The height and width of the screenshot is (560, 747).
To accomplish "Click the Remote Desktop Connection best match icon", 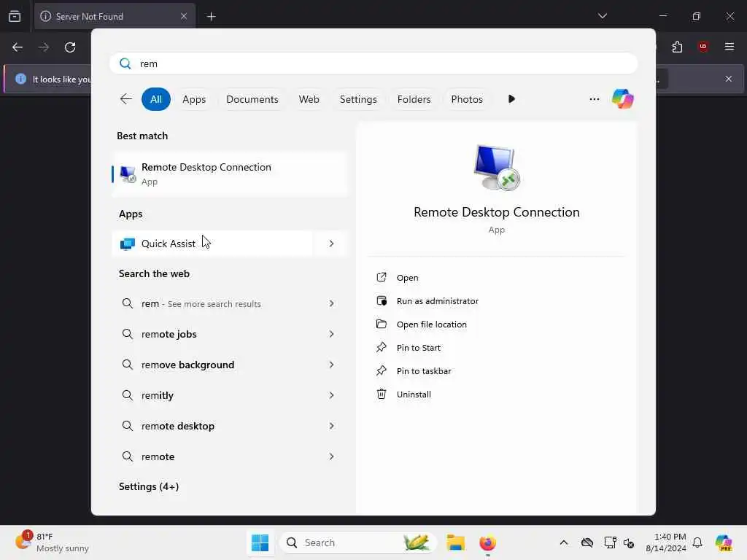I will tap(128, 174).
